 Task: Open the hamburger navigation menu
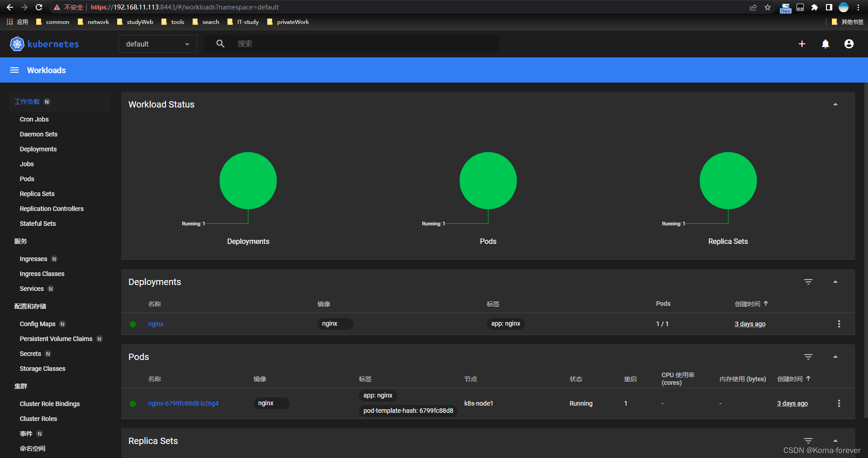point(14,70)
